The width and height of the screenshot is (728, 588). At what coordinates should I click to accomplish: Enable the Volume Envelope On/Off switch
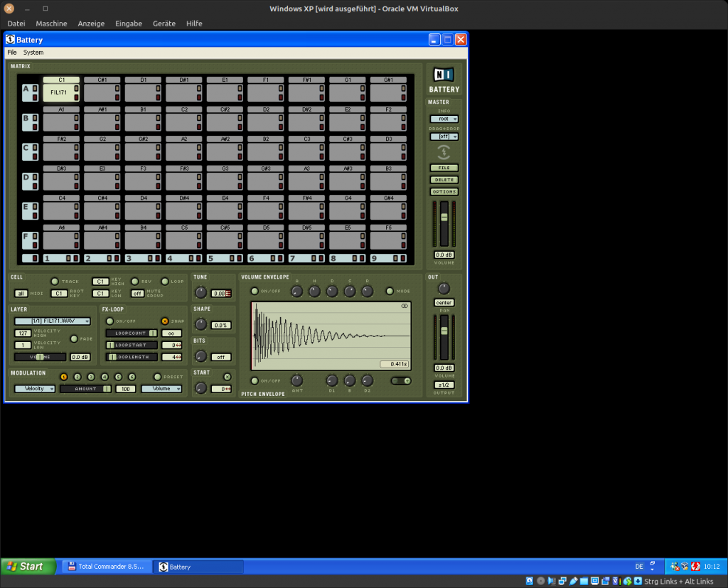coord(254,291)
